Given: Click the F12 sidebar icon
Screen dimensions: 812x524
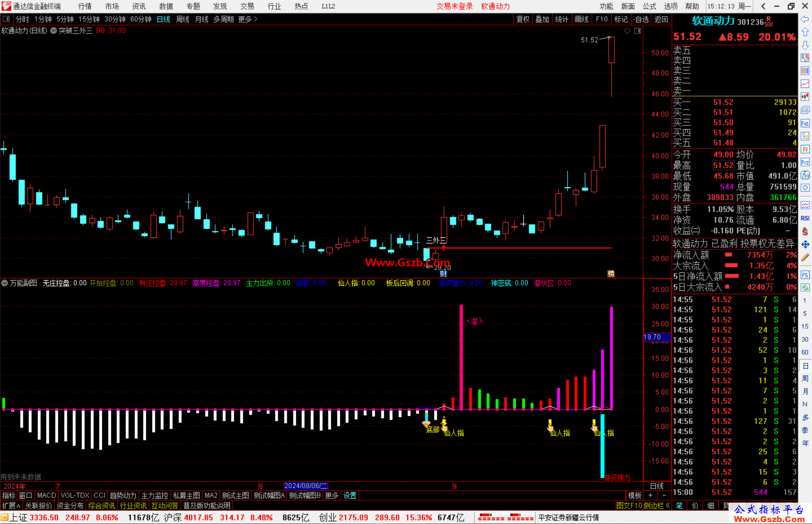Looking at the screenshot, I should click(x=805, y=162).
